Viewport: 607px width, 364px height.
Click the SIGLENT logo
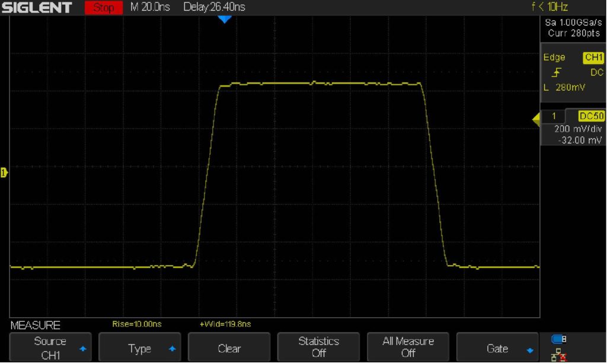coord(36,8)
